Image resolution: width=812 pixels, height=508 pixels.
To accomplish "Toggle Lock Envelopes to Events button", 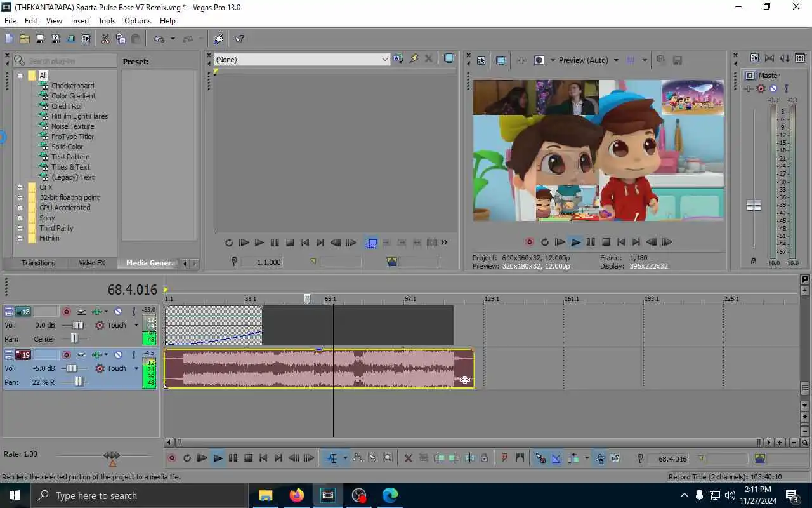I will click(600, 458).
